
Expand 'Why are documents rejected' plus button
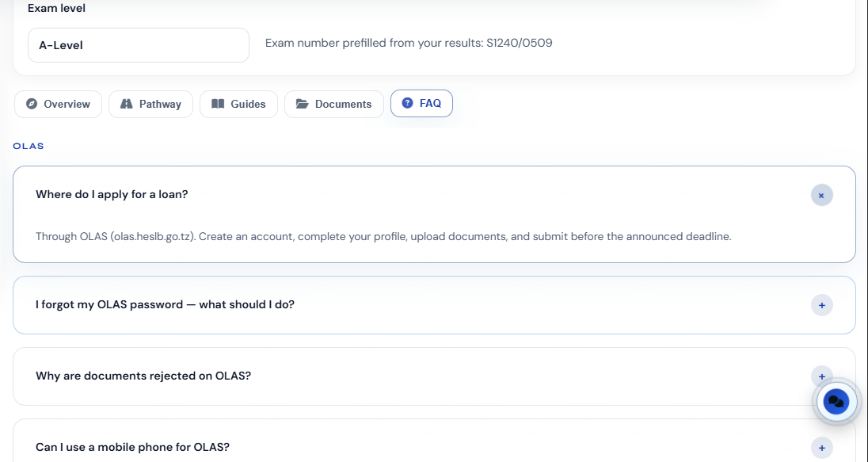click(x=821, y=376)
